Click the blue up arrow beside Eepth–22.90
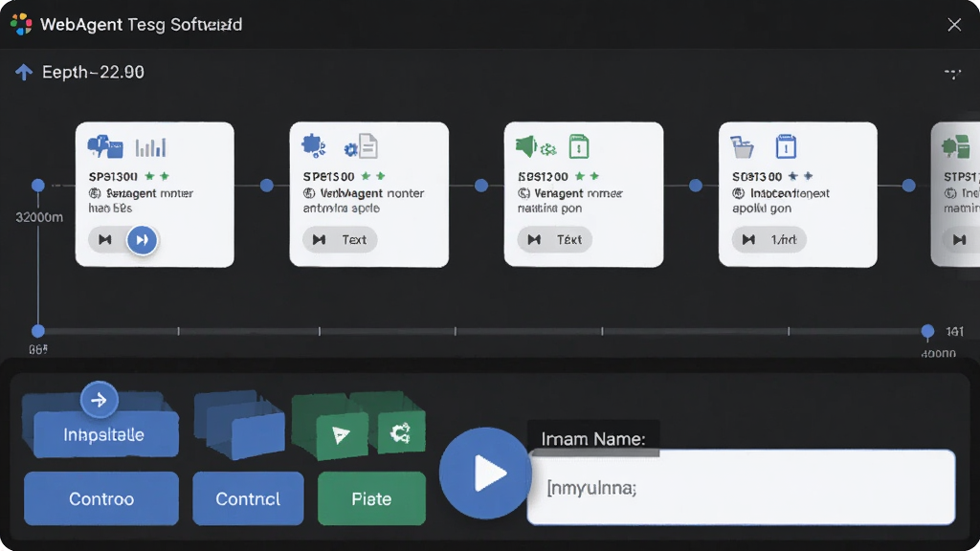The height and width of the screenshot is (551, 980). (24, 73)
